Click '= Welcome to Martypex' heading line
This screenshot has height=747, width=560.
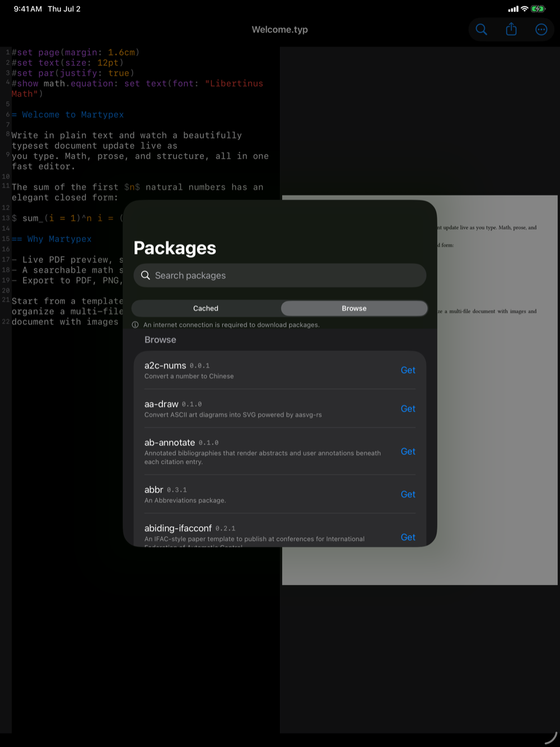tap(68, 114)
